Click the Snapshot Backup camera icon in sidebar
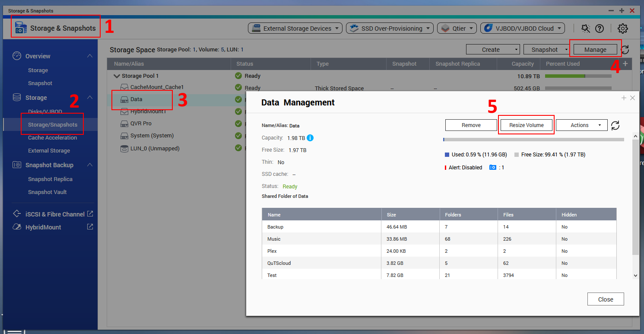Image resolution: width=644 pixels, height=334 pixels. (x=17, y=165)
